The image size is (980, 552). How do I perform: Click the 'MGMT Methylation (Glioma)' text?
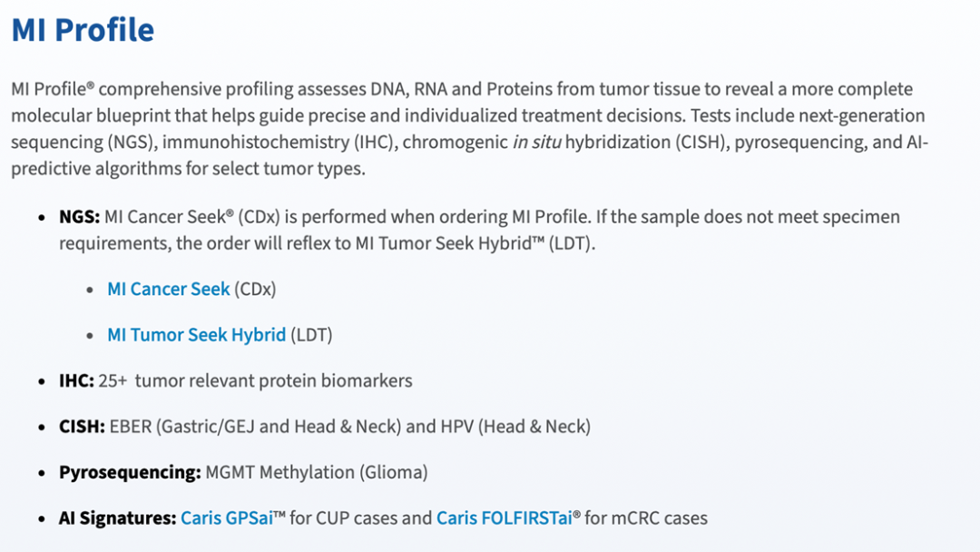(x=317, y=472)
